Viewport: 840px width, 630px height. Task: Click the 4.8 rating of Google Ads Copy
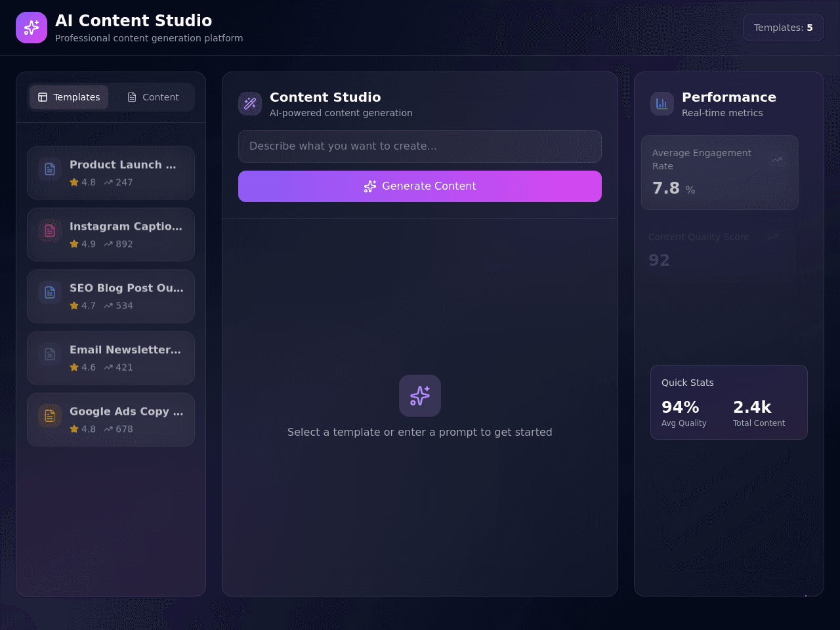[x=89, y=429]
